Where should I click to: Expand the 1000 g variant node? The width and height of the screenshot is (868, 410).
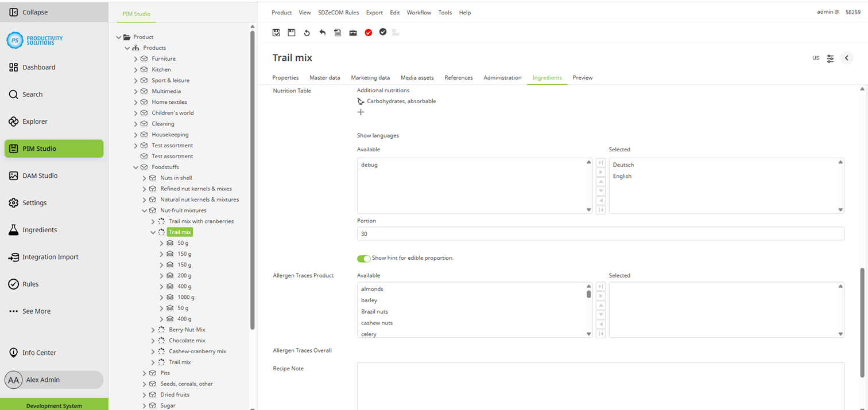(x=161, y=297)
